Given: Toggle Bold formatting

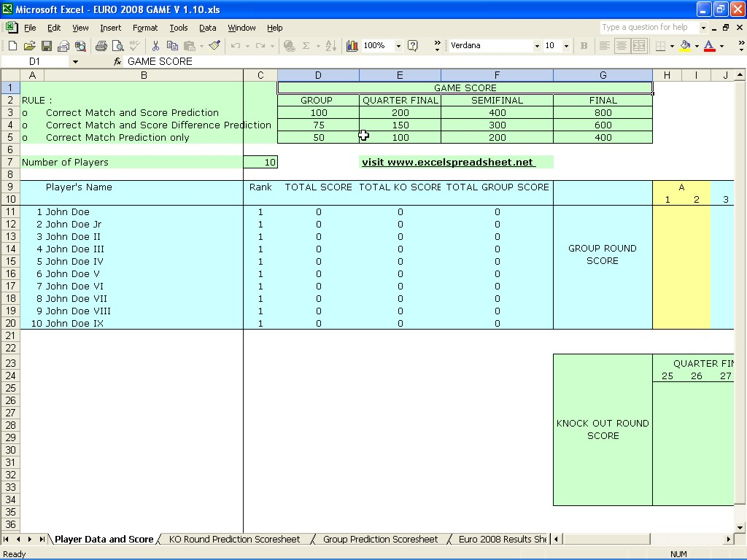Looking at the screenshot, I should click(584, 46).
